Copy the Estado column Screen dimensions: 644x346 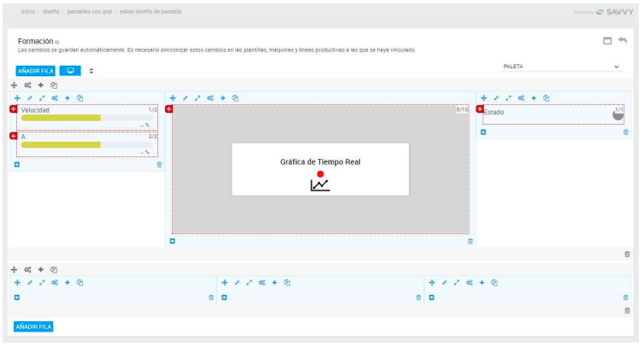point(547,98)
